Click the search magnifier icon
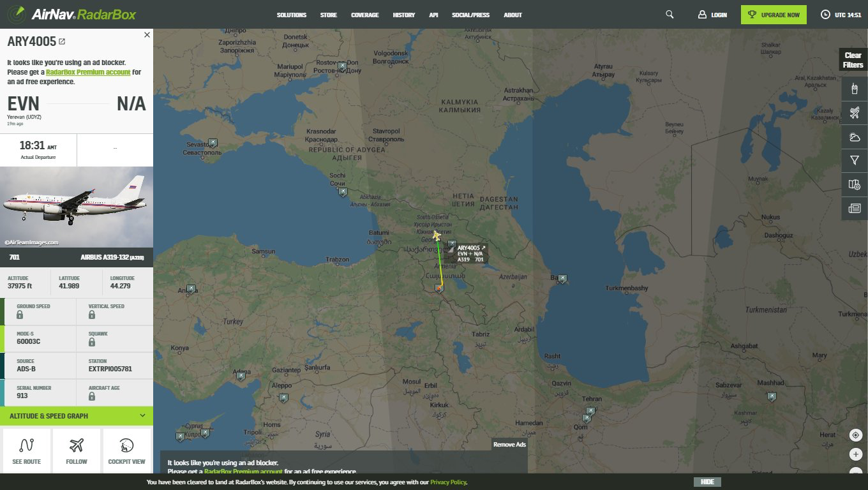The image size is (868, 490). [670, 15]
